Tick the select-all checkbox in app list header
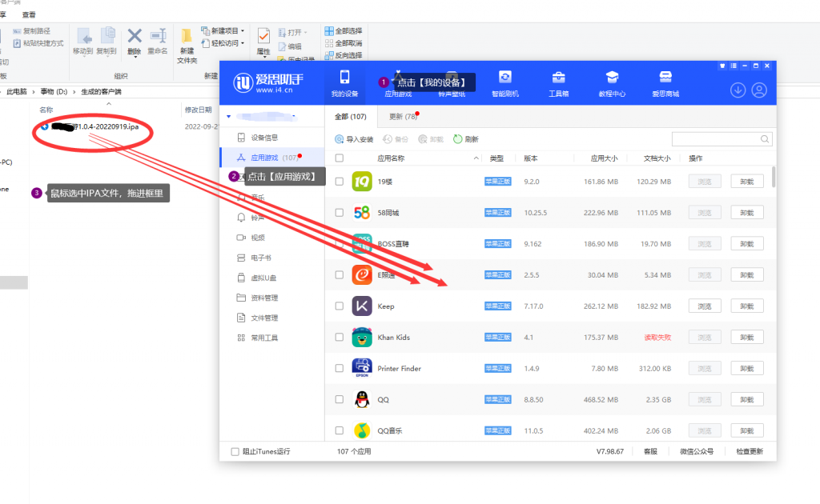Viewport: 820px width, 504px height. tap(340, 158)
